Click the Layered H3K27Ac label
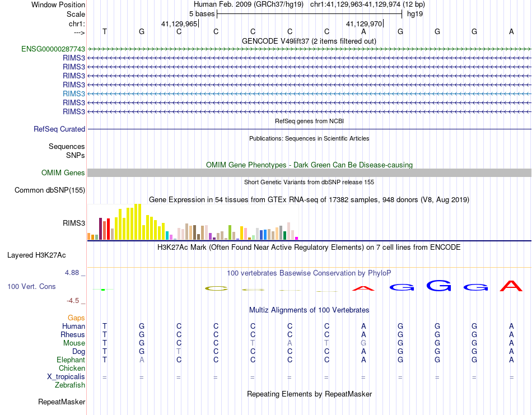The image size is (532, 415). pos(36,255)
